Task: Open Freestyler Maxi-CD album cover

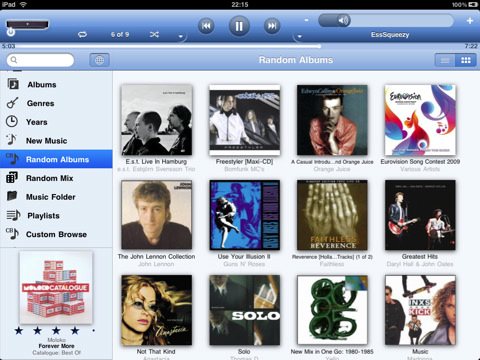Action: pyautogui.click(x=244, y=120)
